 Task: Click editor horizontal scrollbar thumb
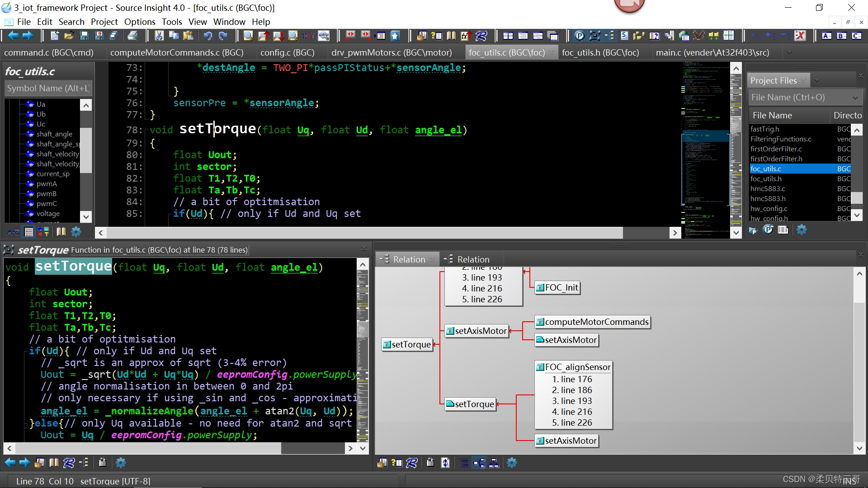pyautogui.click(x=364, y=233)
